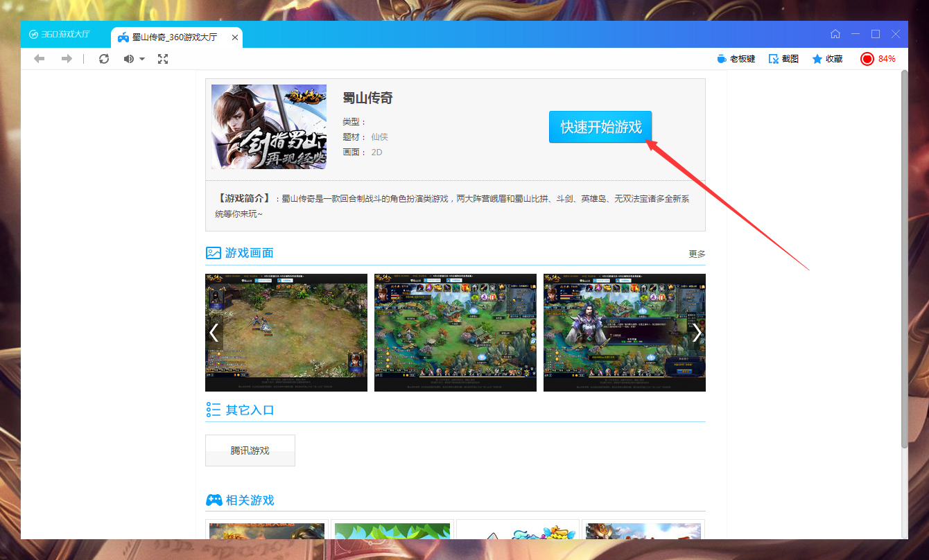This screenshot has height=560, width=929.
Task: Open 更多 for more game screenshots
Action: point(697,254)
